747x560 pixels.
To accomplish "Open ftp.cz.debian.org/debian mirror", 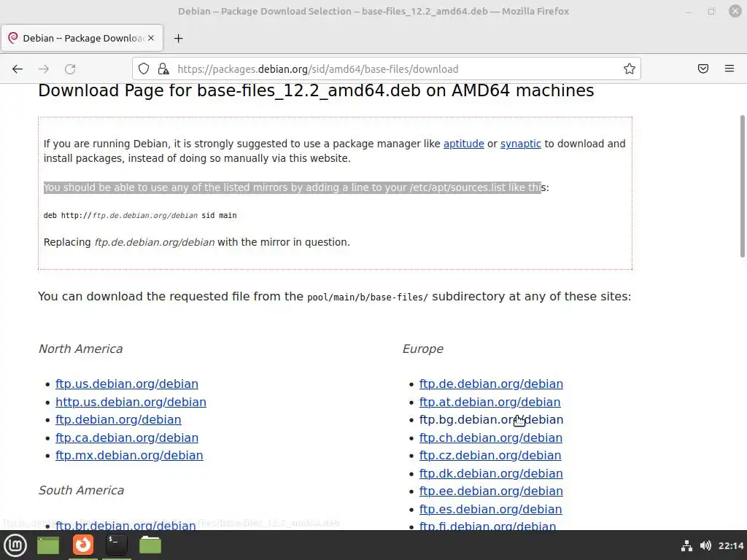I will pos(490,455).
